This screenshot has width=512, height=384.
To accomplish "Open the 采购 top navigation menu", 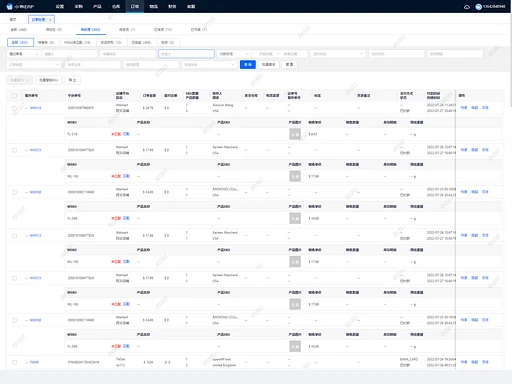I will [78, 6].
